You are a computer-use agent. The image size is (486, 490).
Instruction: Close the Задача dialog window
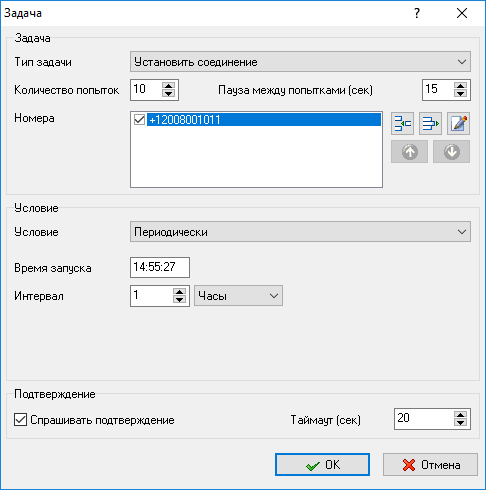pos(462,13)
